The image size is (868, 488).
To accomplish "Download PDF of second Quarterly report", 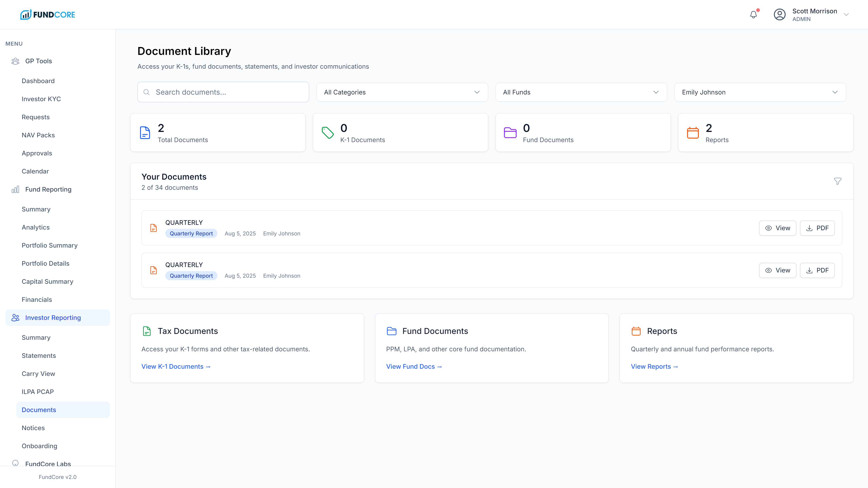I will pyautogui.click(x=817, y=270).
